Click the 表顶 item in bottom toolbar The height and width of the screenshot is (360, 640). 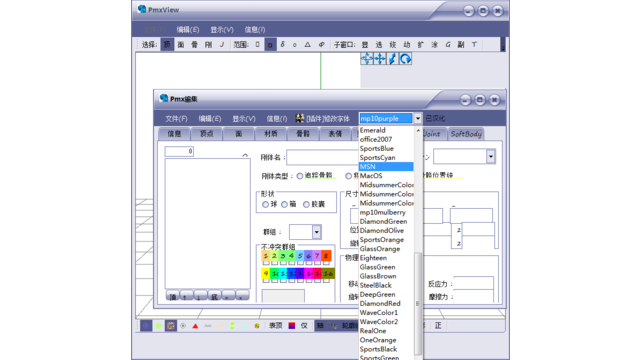276,326
